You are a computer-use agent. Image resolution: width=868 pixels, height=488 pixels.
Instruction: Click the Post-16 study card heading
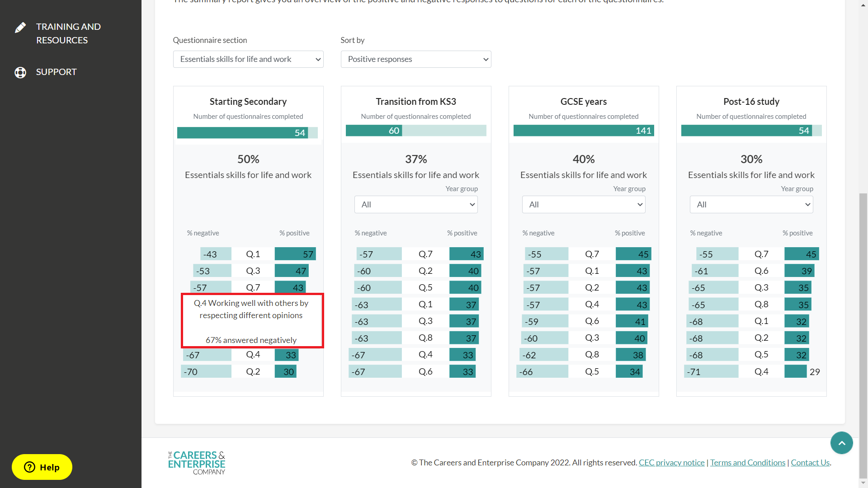pos(751,101)
